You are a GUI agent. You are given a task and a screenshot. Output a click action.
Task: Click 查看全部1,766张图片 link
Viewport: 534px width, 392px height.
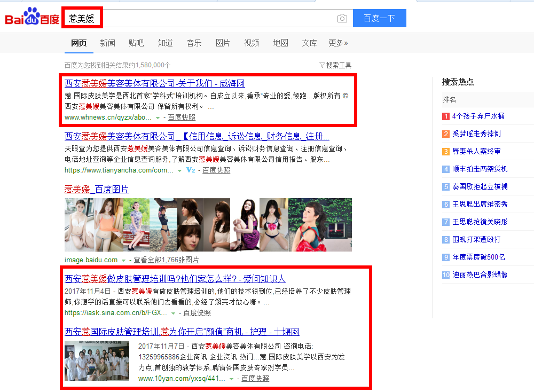point(166,260)
